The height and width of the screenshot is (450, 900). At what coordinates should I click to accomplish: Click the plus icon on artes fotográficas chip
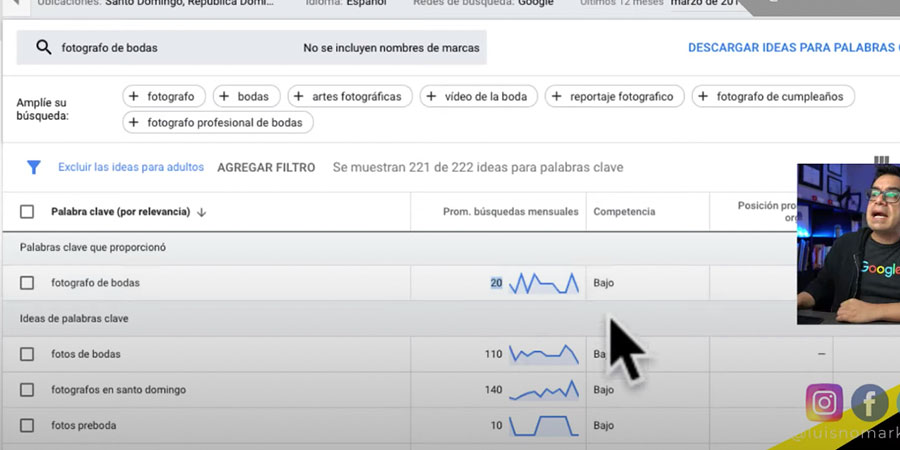(298, 96)
